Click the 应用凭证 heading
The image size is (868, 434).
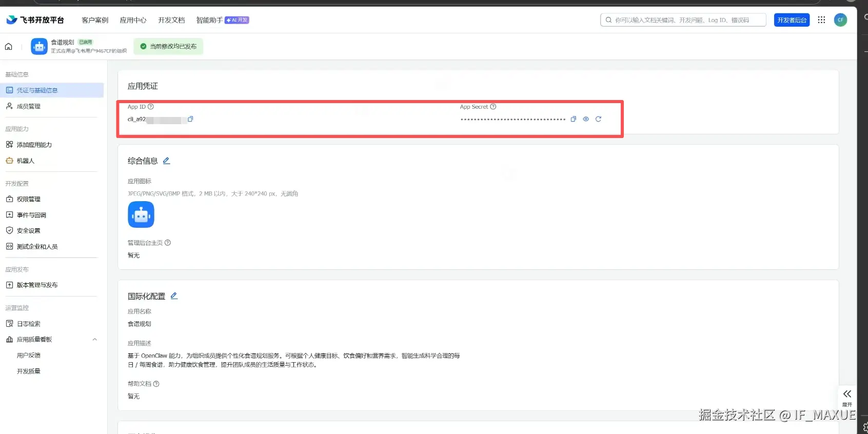(143, 86)
